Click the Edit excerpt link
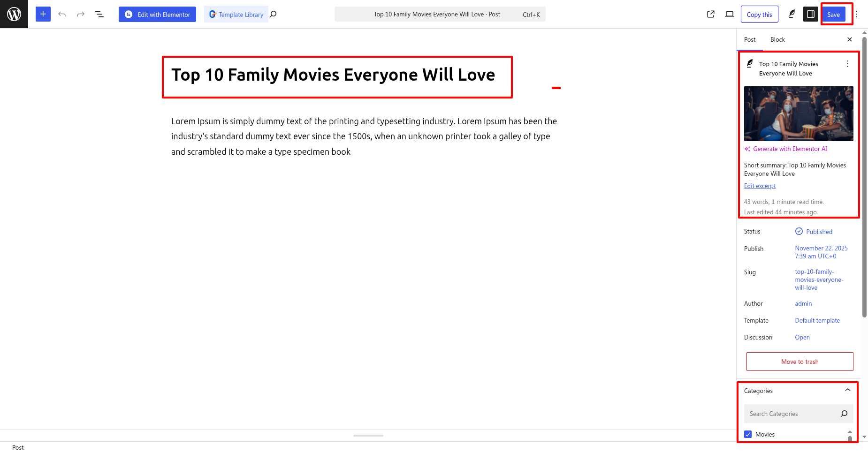The height and width of the screenshot is (453, 868). coord(760,186)
